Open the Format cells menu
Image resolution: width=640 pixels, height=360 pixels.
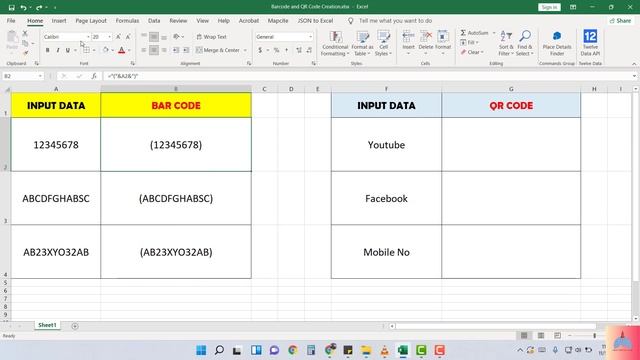click(x=443, y=42)
